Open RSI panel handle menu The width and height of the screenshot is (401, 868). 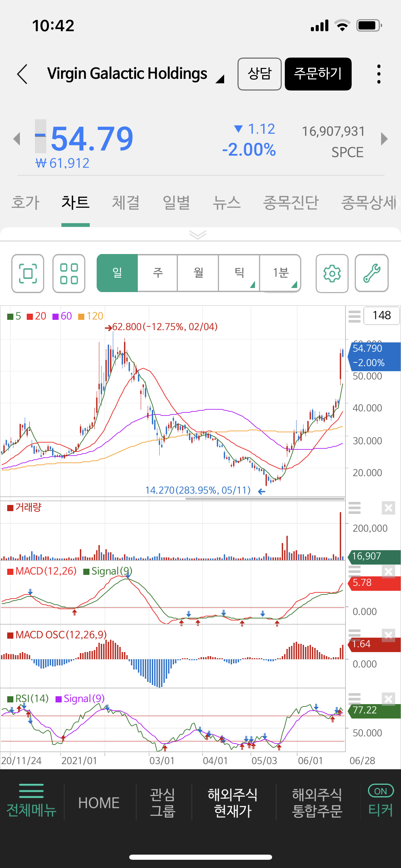pyautogui.click(x=354, y=699)
